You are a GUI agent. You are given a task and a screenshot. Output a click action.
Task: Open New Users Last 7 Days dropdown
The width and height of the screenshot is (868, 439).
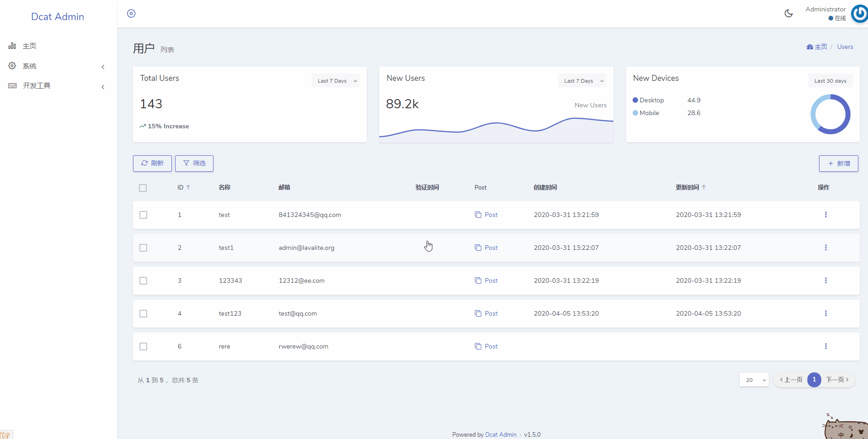tap(583, 81)
